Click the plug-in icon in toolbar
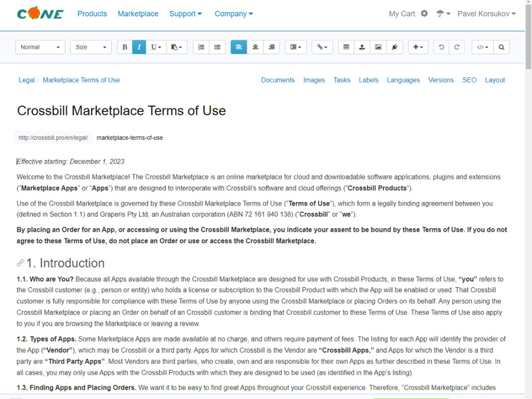Screen dimensions: 532x399 (394, 47)
